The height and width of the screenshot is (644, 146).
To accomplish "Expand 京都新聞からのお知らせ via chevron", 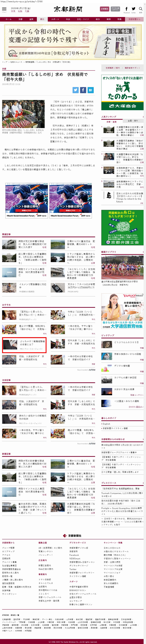I will tap(143, 439).
